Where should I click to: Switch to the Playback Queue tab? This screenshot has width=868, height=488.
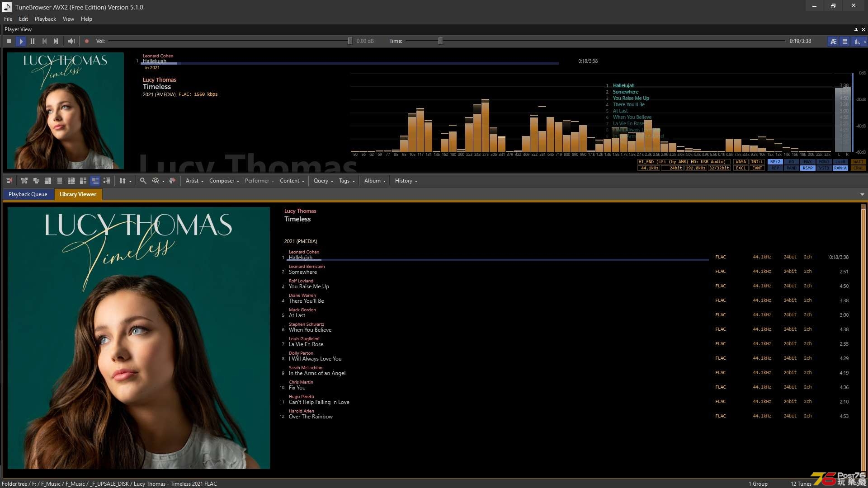(28, 194)
